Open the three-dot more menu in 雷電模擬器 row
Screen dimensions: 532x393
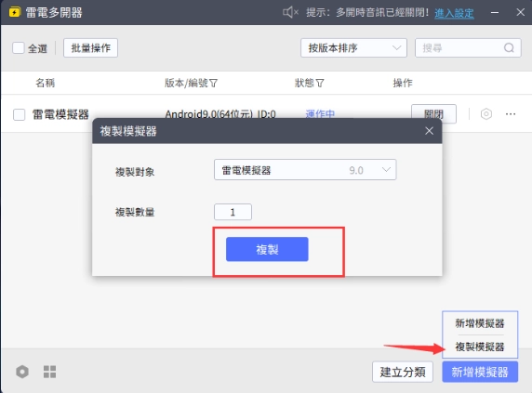(x=511, y=114)
